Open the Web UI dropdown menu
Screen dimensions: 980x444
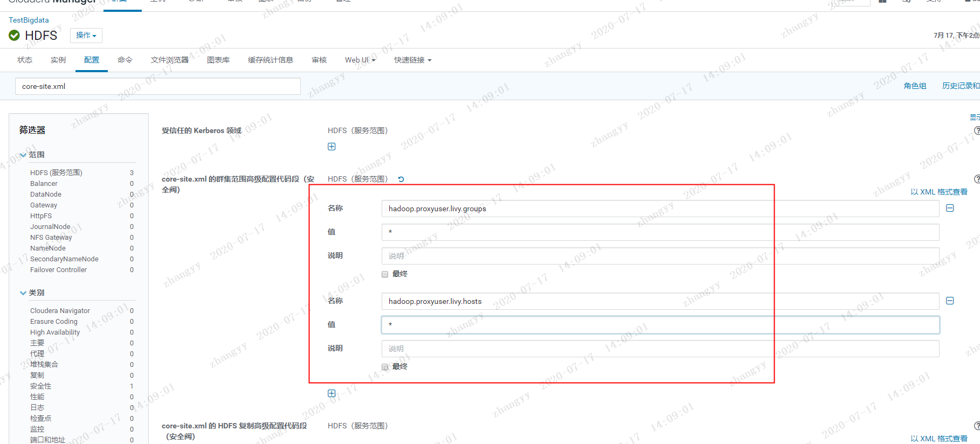(x=360, y=60)
